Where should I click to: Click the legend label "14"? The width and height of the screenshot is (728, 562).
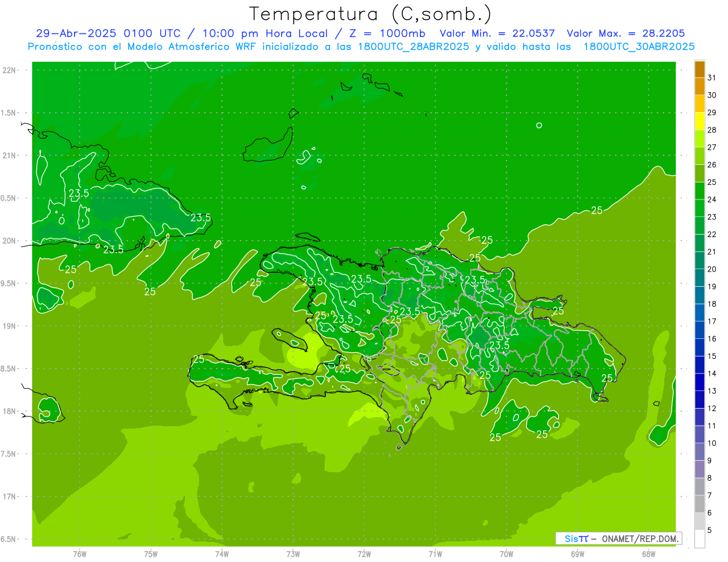pyautogui.click(x=712, y=373)
